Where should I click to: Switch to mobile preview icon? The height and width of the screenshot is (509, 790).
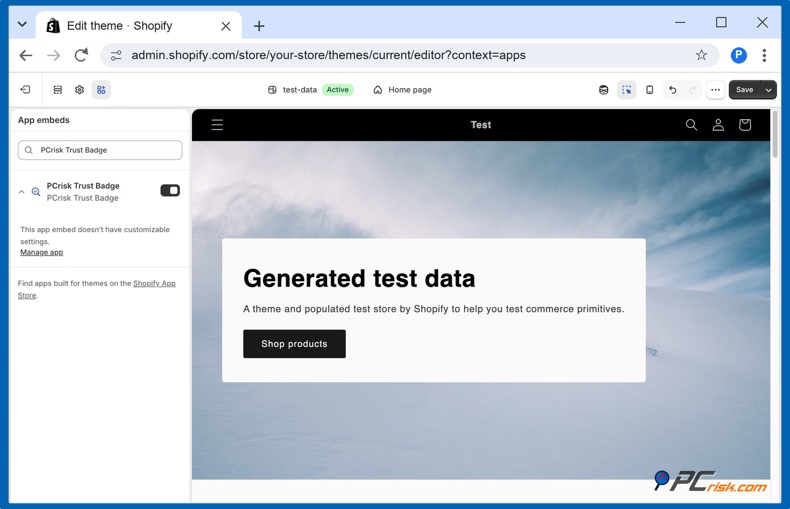pos(650,90)
